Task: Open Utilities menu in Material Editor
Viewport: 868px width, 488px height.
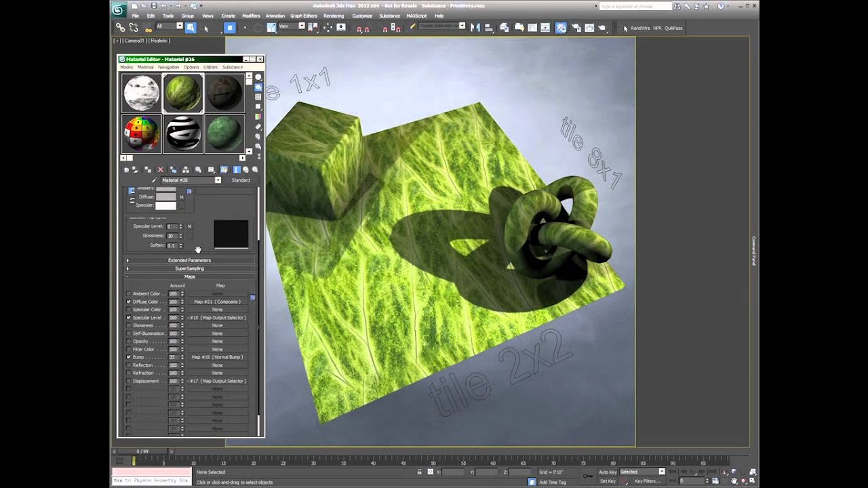Action: coord(211,67)
